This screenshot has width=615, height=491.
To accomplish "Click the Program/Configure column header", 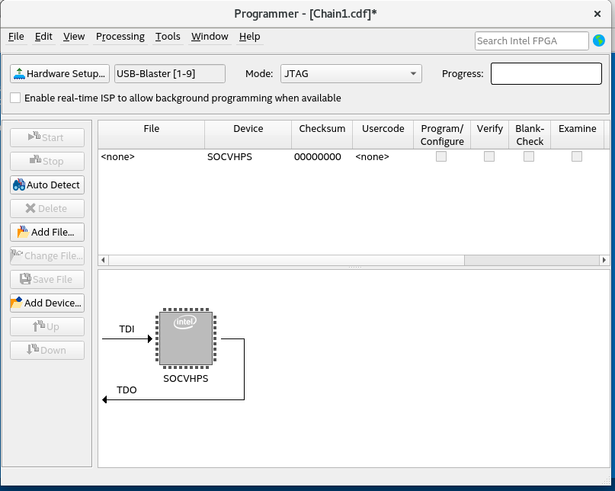I will pos(442,135).
